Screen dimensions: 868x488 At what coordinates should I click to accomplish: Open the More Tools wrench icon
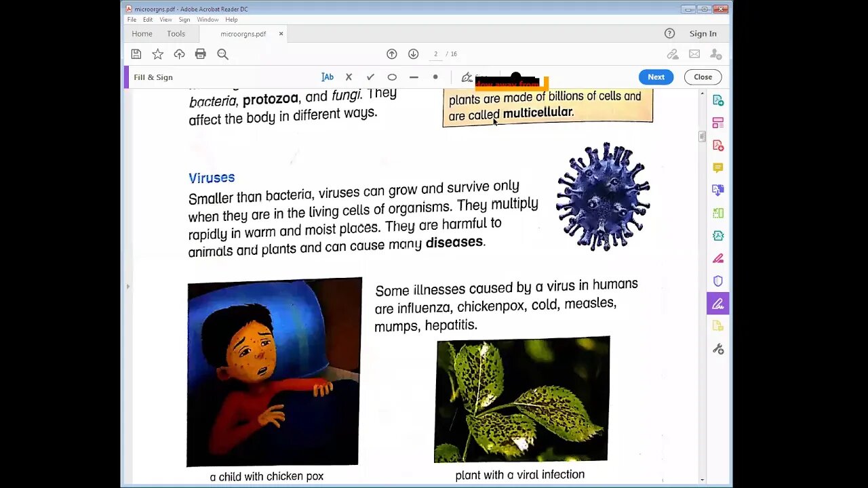(718, 349)
